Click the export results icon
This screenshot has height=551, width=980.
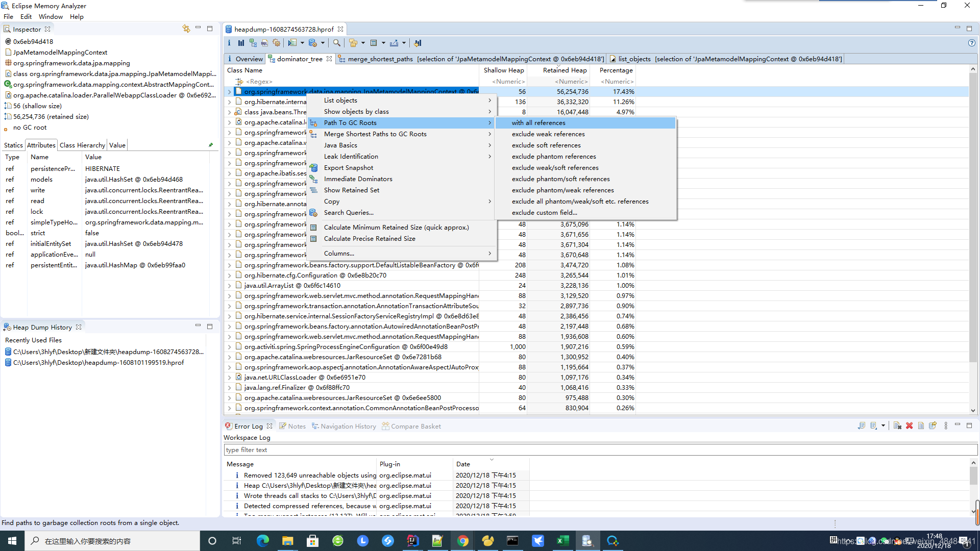394,43
